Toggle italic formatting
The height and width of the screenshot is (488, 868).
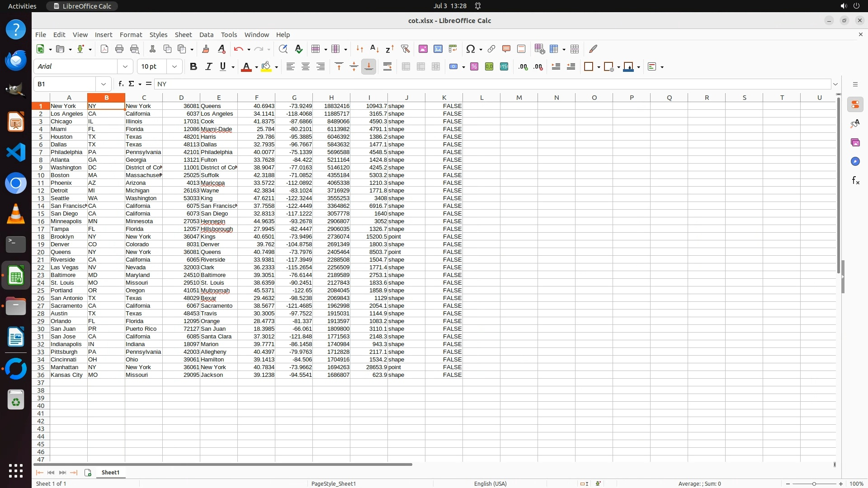[208, 67]
